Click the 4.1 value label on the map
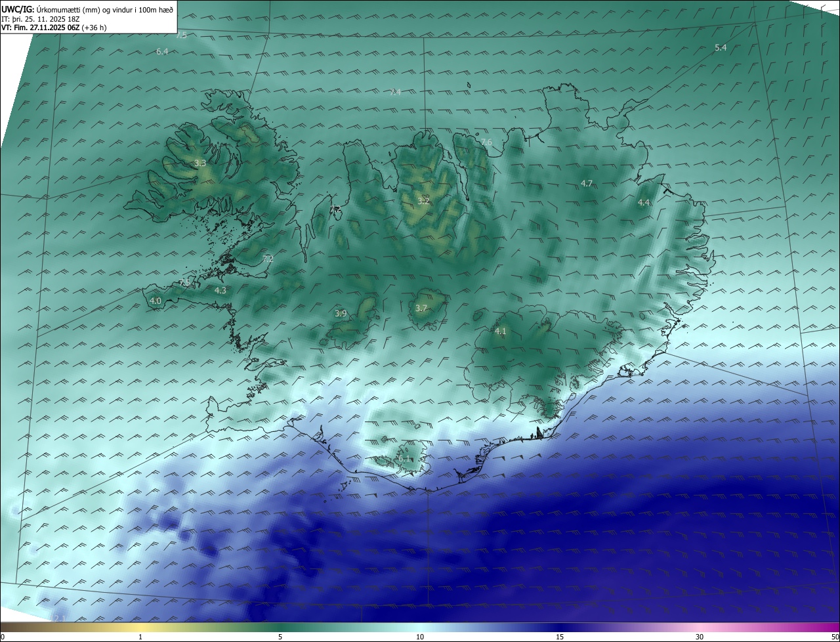840x642 pixels. coord(501,332)
